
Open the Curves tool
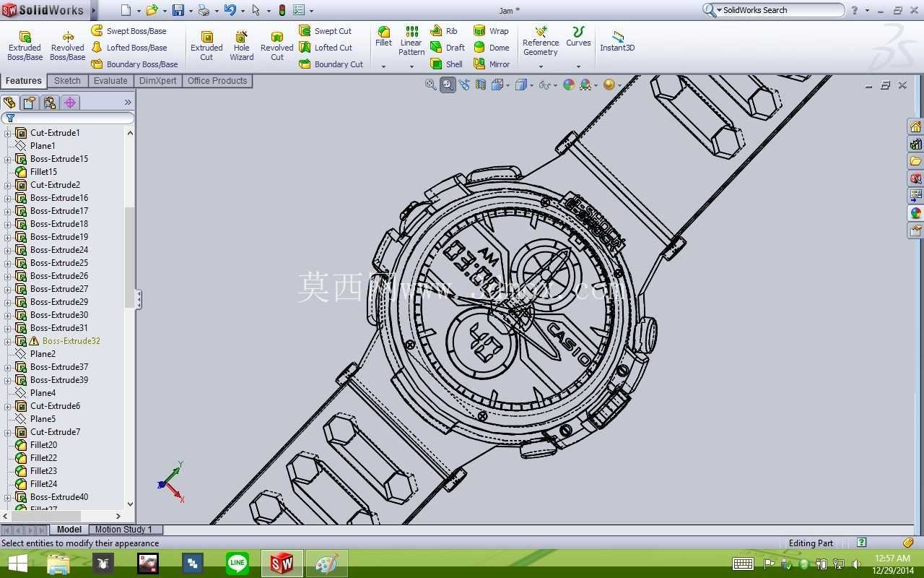click(x=578, y=37)
